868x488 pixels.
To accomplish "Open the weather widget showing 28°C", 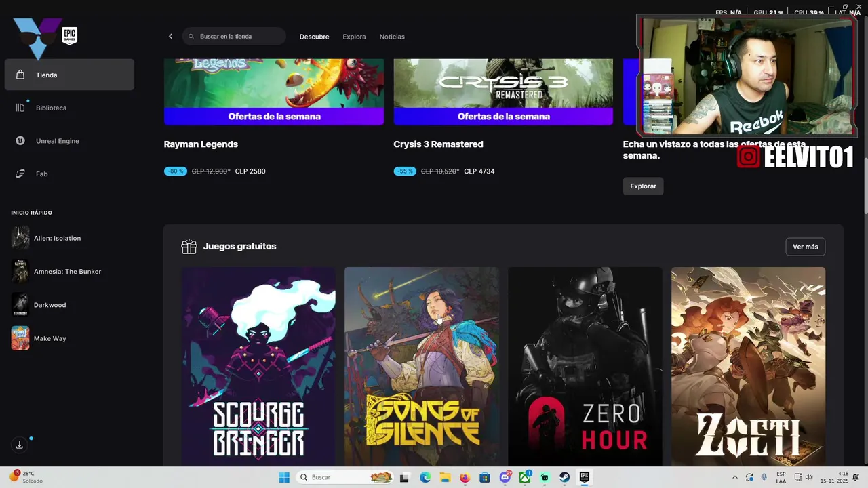I will click(x=26, y=477).
